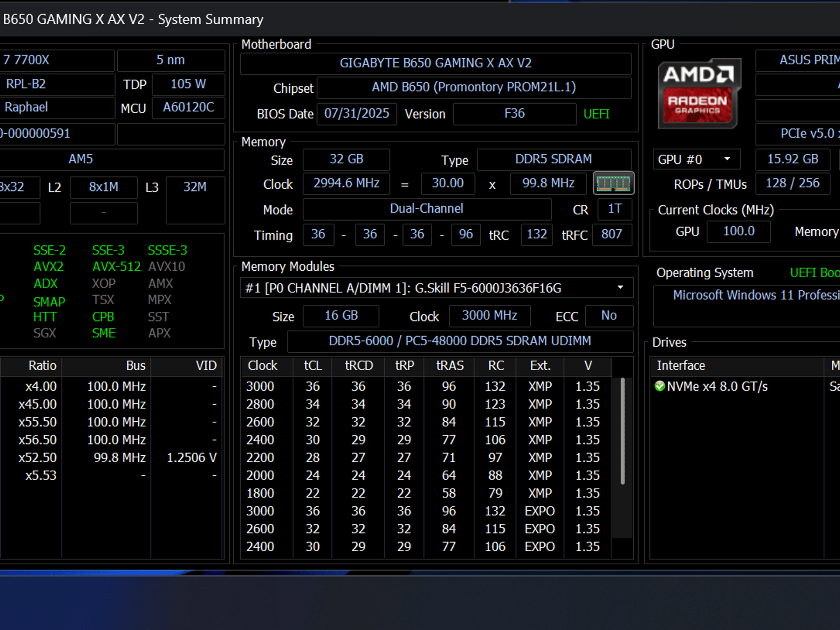Click the Clock column header
The width and height of the screenshot is (840, 630).
(267, 365)
